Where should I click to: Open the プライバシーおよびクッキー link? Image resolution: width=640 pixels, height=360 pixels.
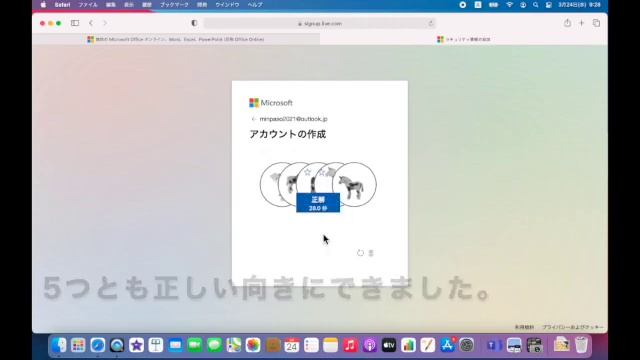[x=573, y=327]
